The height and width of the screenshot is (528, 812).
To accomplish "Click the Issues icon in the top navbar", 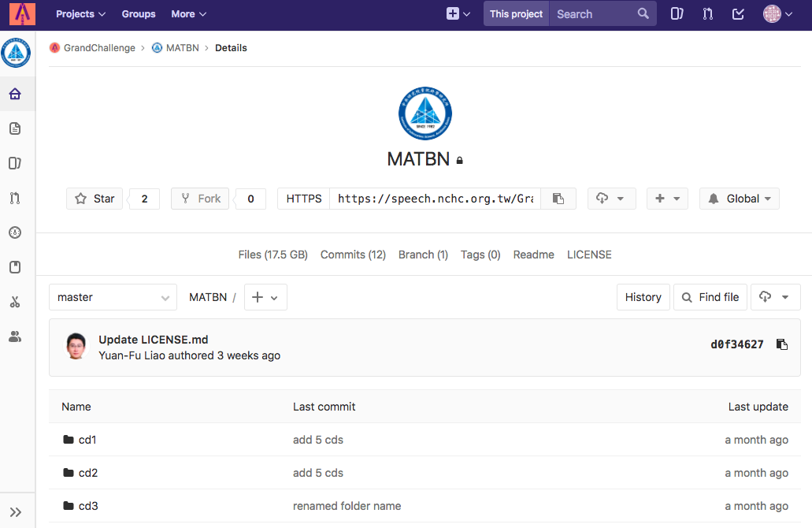I will (677, 13).
